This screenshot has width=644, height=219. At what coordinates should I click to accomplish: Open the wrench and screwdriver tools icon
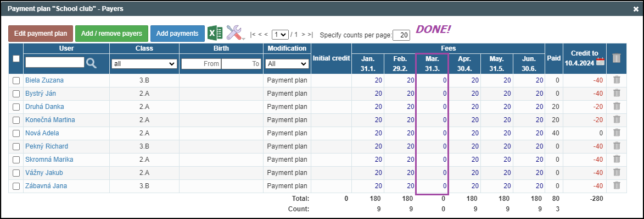pyautogui.click(x=236, y=33)
